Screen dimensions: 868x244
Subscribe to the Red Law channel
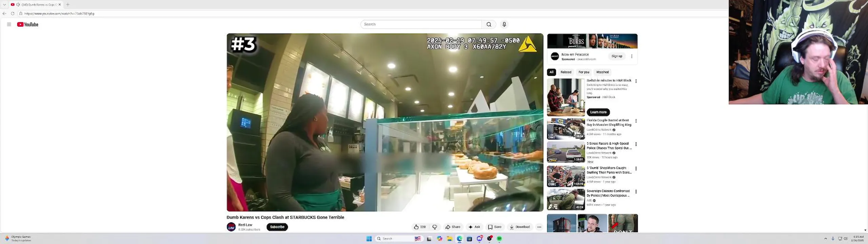(x=277, y=227)
